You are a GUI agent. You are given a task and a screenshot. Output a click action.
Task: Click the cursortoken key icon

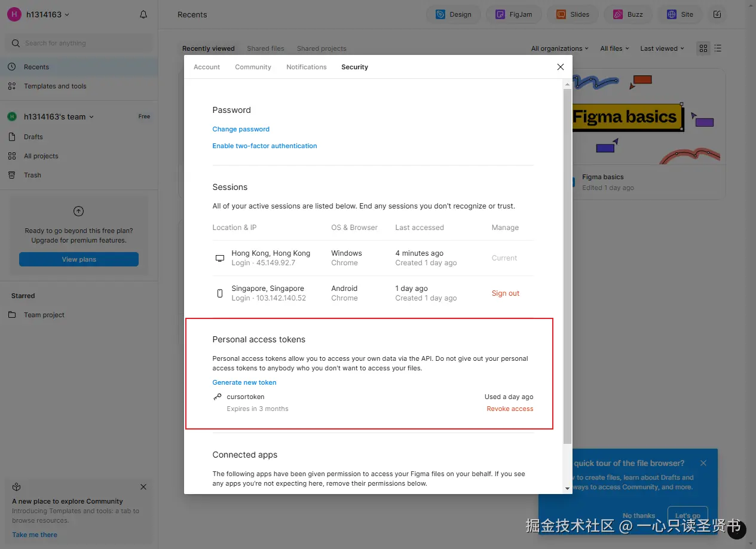point(218,397)
